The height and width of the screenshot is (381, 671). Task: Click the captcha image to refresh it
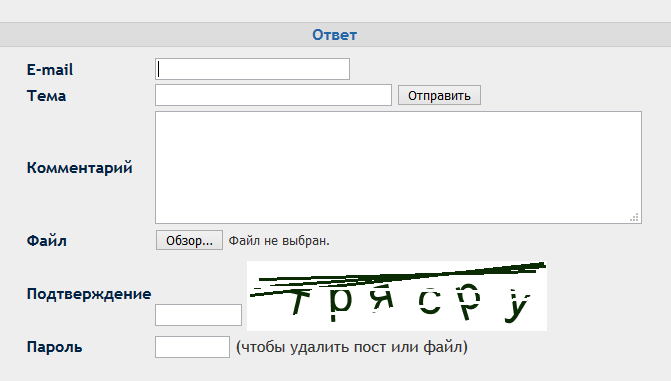(397, 296)
